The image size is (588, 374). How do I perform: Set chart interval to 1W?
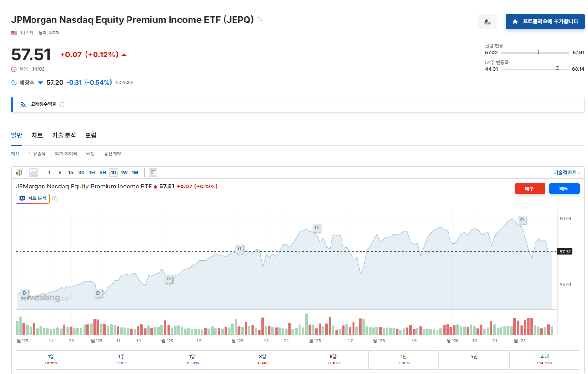[x=124, y=173]
